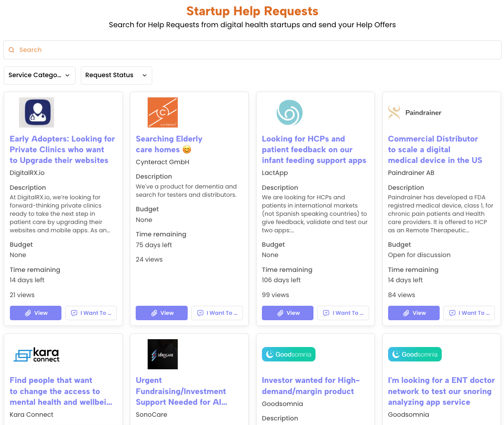The height and width of the screenshot is (425, 504).
Task: Click I Want To on Paindrainer card
Action: click(x=469, y=313)
